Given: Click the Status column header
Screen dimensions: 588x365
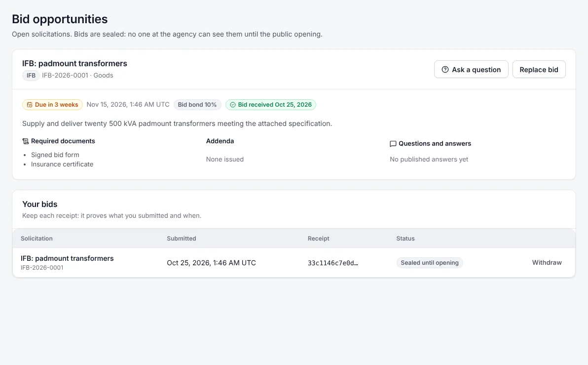Looking at the screenshot, I should point(405,239).
